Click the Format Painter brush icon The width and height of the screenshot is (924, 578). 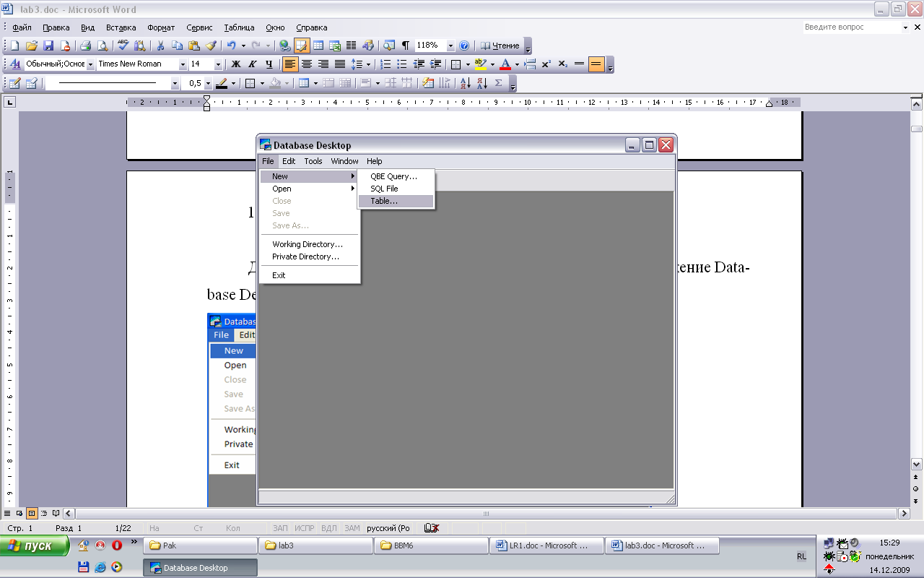[212, 46]
